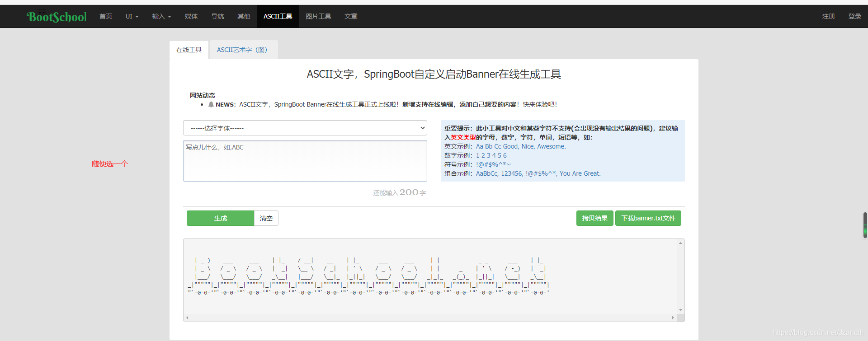
Task: Click the green 生成 button
Action: pyautogui.click(x=220, y=218)
